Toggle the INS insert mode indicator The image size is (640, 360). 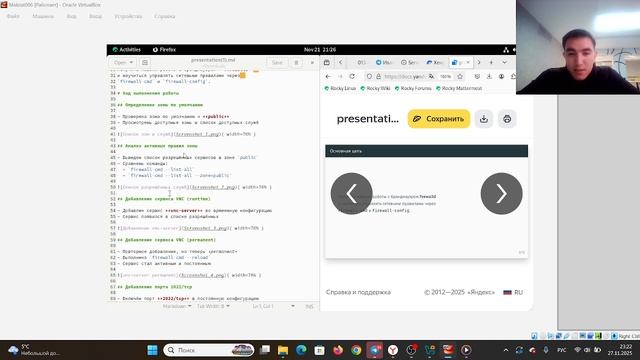point(309,306)
